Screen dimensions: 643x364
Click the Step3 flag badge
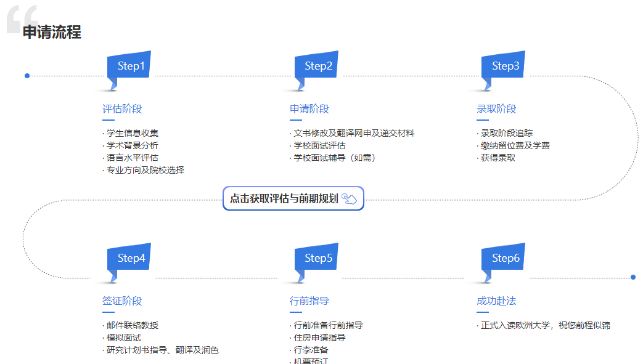(504, 66)
